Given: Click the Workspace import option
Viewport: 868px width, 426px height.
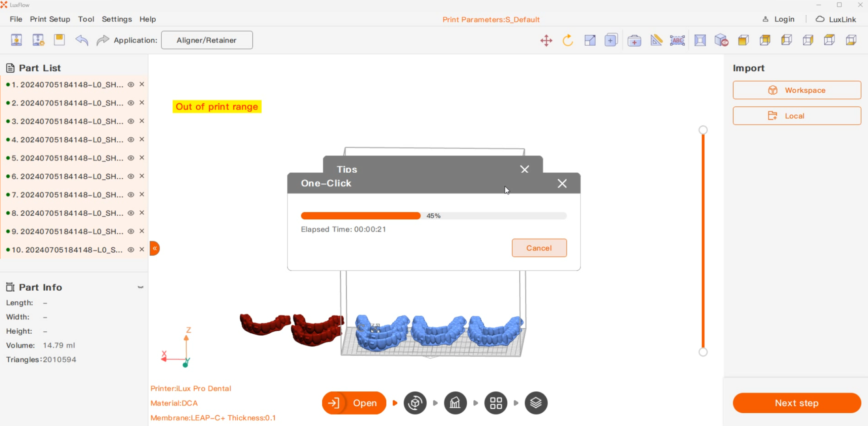Looking at the screenshot, I should [797, 90].
